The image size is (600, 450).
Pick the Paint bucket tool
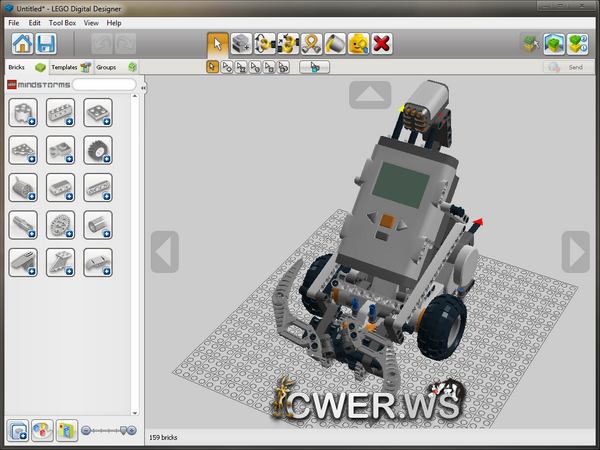pos(335,44)
